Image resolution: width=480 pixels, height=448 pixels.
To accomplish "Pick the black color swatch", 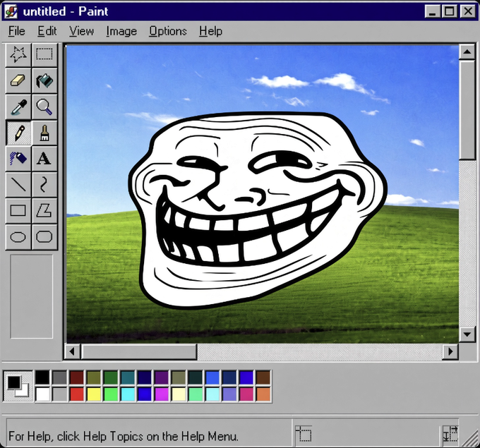I will [42, 377].
